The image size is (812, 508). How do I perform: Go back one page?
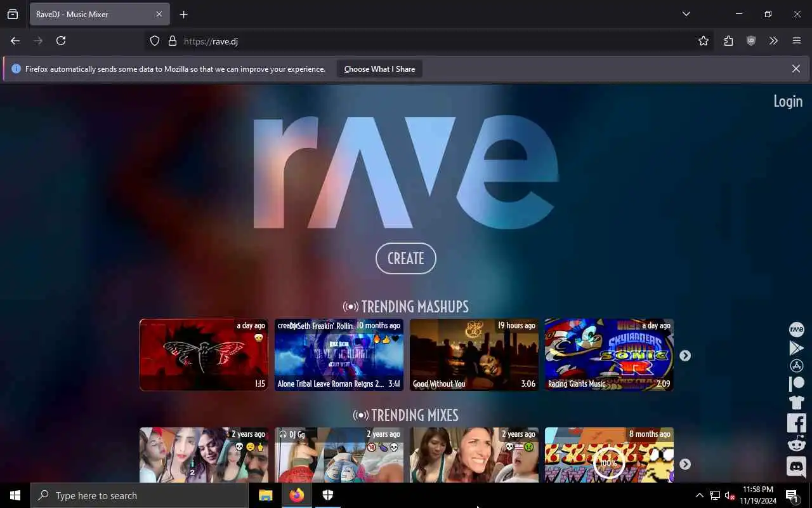coord(15,41)
